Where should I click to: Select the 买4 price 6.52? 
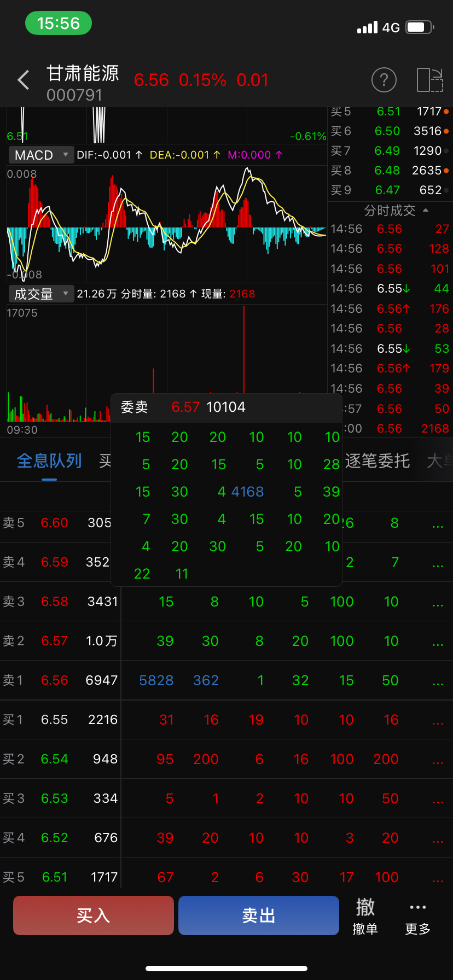[55, 838]
